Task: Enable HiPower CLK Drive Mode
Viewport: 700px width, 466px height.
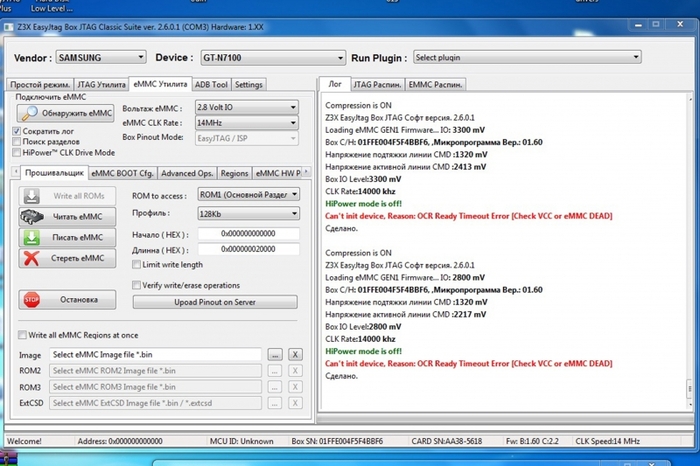Action: pyautogui.click(x=17, y=152)
